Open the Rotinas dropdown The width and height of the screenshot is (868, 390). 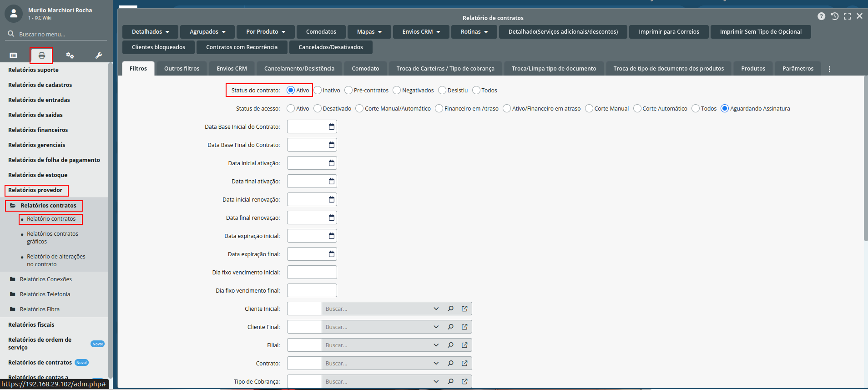(474, 32)
